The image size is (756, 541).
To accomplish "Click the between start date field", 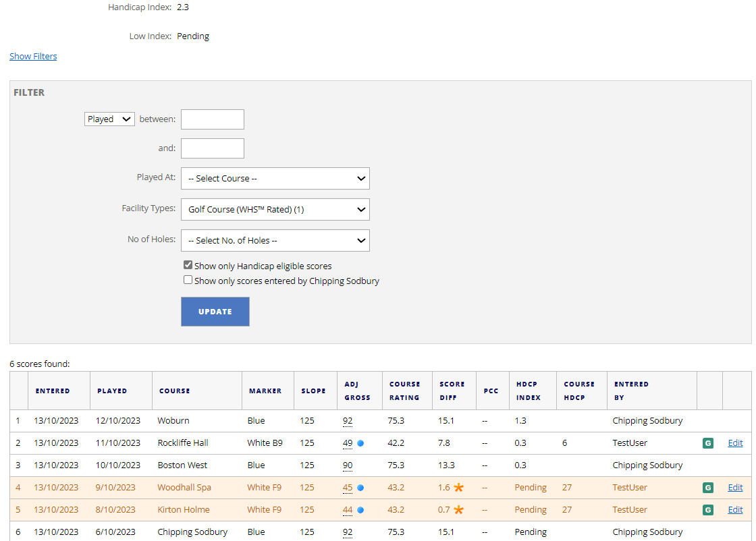I will coord(213,119).
